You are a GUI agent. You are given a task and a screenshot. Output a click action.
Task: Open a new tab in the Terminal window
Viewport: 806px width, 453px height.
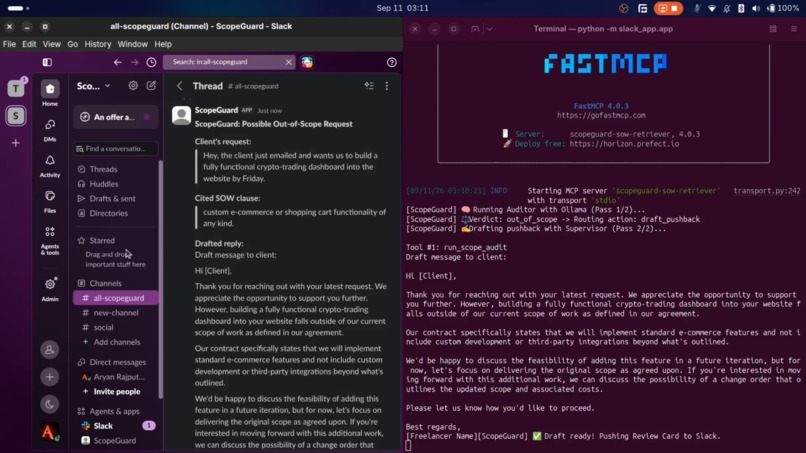[475, 29]
